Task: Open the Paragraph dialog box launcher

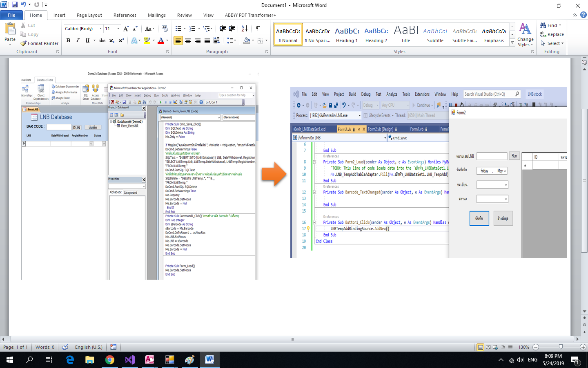Action: [267, 52]
